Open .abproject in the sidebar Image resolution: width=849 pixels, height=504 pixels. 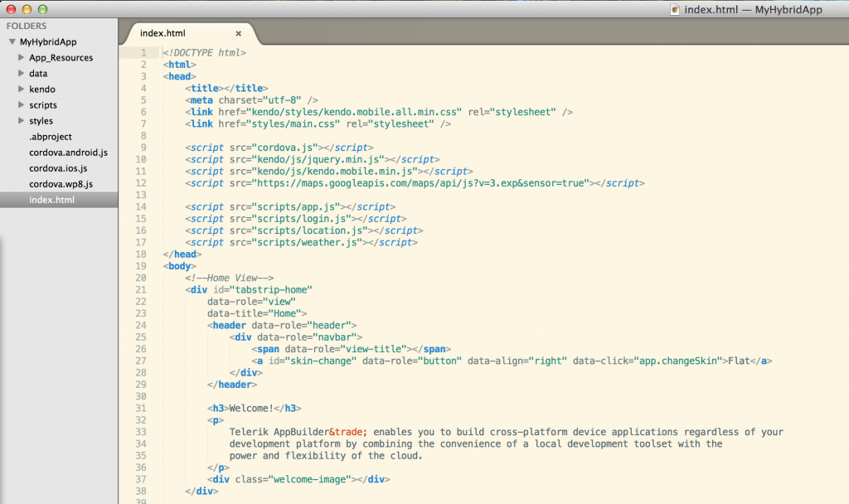point(51,137)
